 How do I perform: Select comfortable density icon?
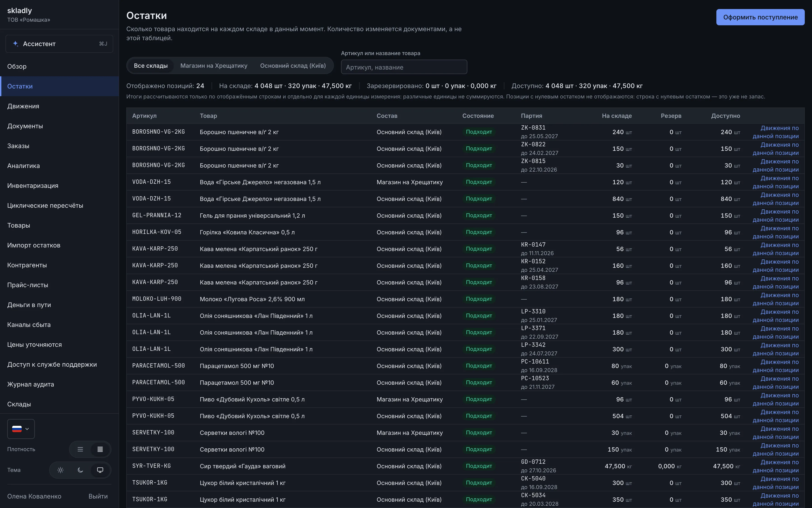tap(80, 449)
